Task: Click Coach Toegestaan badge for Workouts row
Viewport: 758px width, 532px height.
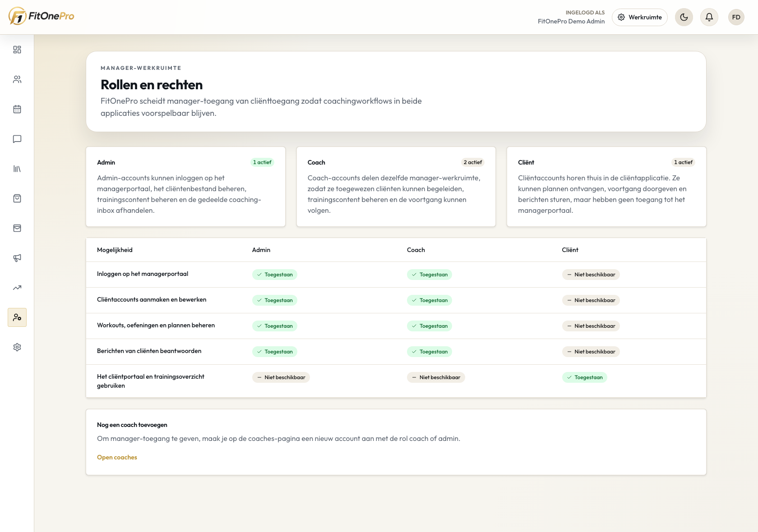Action: [x=430, y=326]
